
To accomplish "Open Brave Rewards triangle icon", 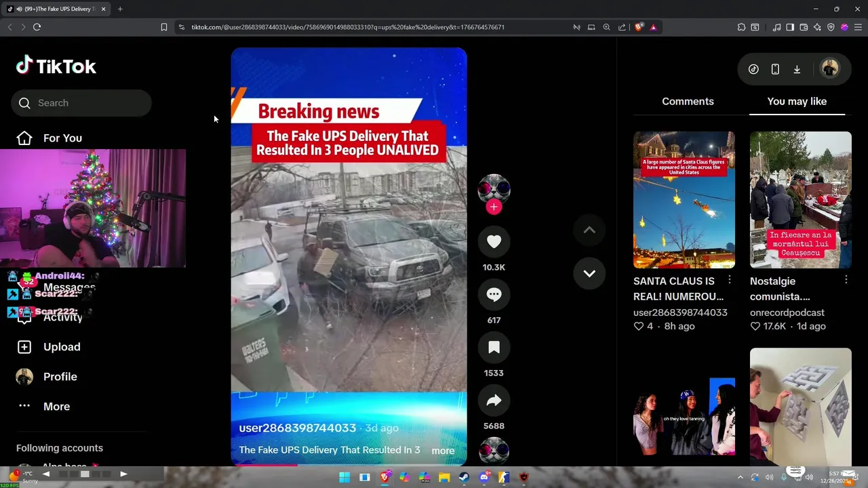I will coord(653,27).
